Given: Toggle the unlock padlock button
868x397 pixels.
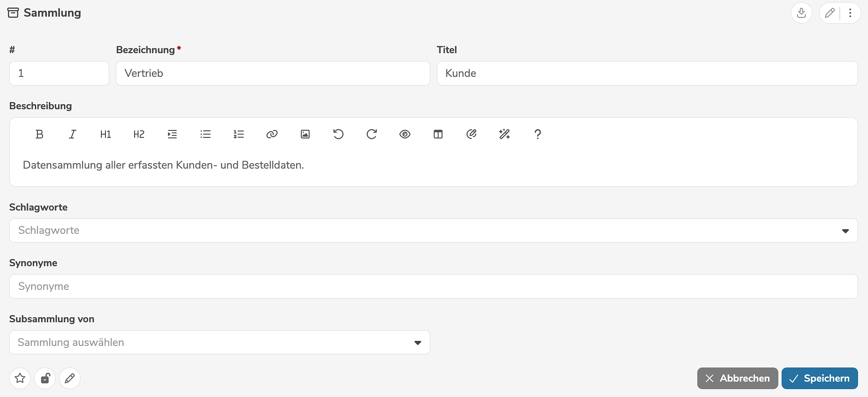Looking at the screenshot, I should (45, 378).
